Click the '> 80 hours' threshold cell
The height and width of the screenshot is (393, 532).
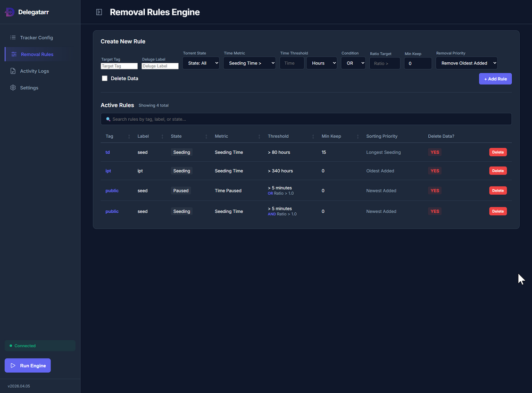(x=279, y=152)
